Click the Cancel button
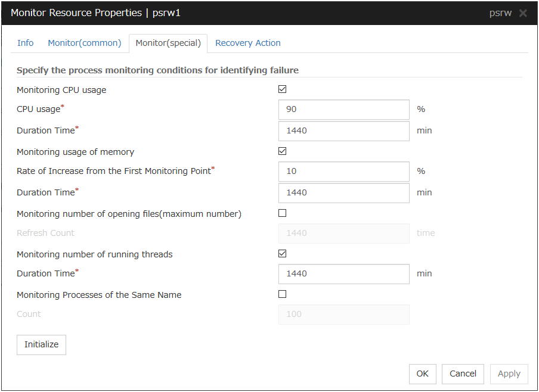The width and height of the screenshot is (539, 392). pos(463,374)
